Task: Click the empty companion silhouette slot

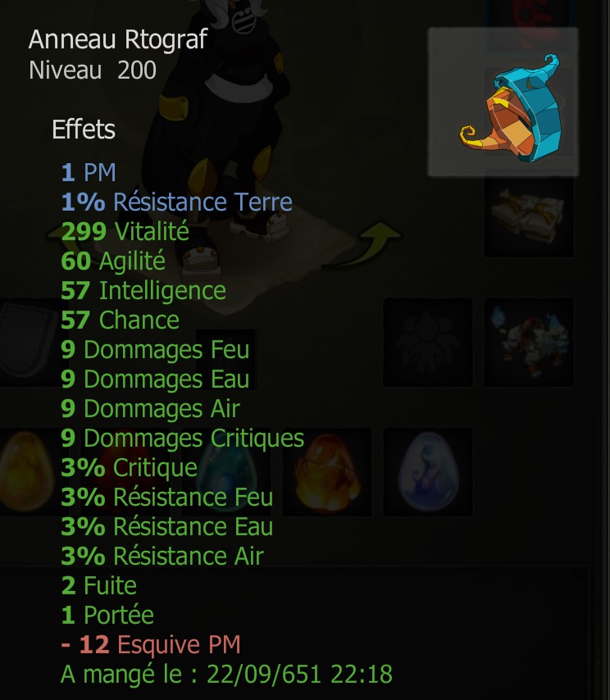Action: tap(428, 342)
